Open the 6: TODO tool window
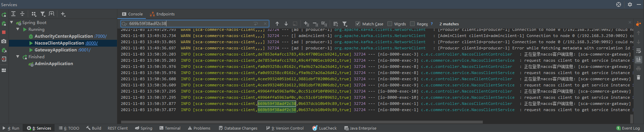 69,128
